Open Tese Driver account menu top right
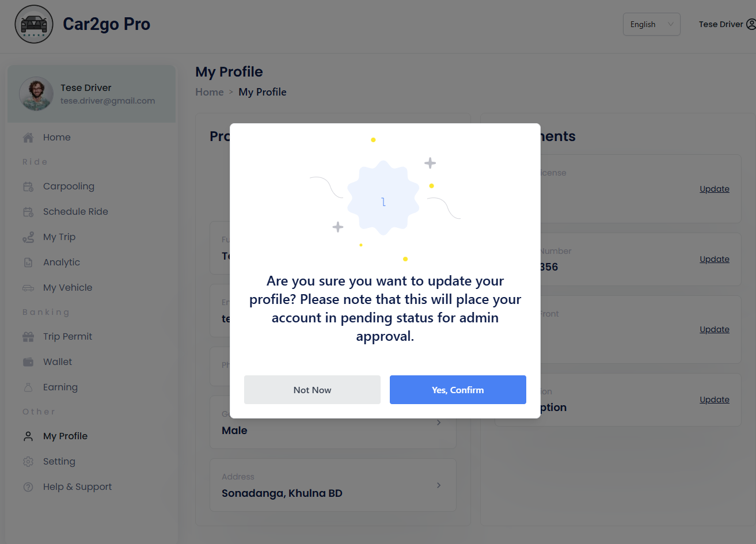Screen dimensions: 756x544 point(727,24)
